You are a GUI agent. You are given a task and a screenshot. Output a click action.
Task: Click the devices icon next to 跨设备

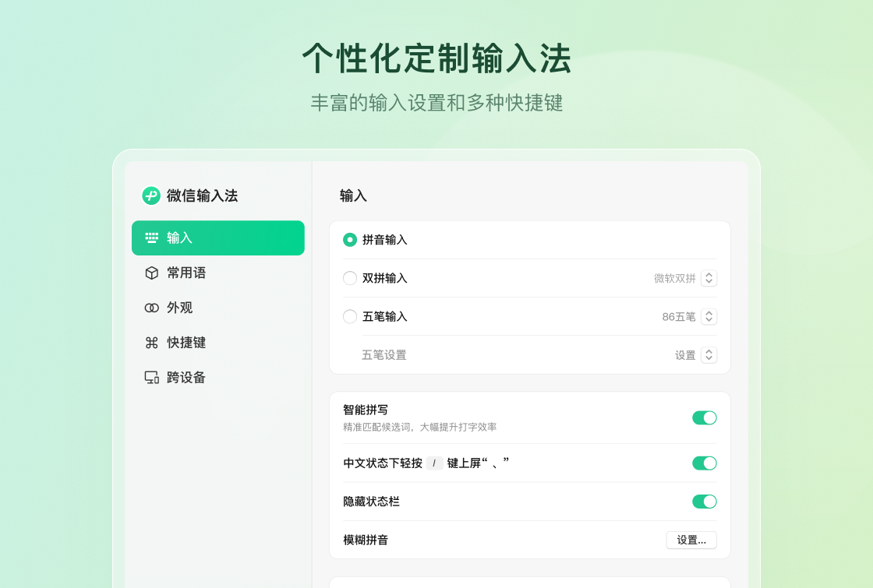pos(150,377)
